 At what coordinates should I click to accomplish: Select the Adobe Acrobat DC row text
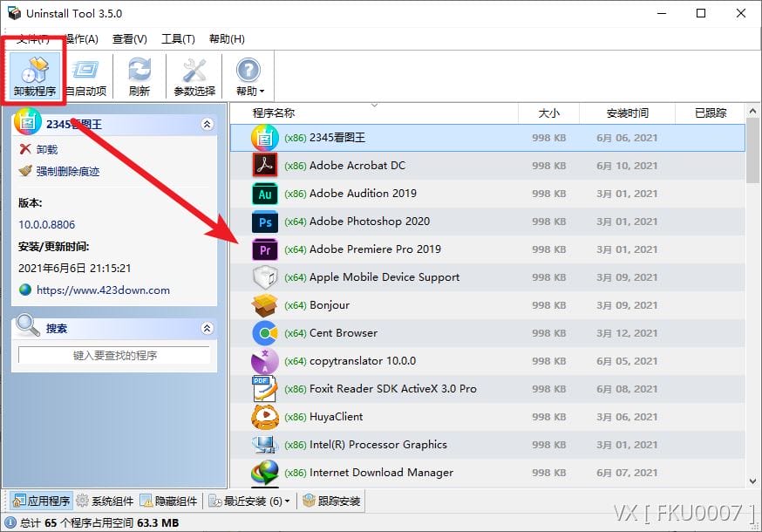[x=357, y=166]
